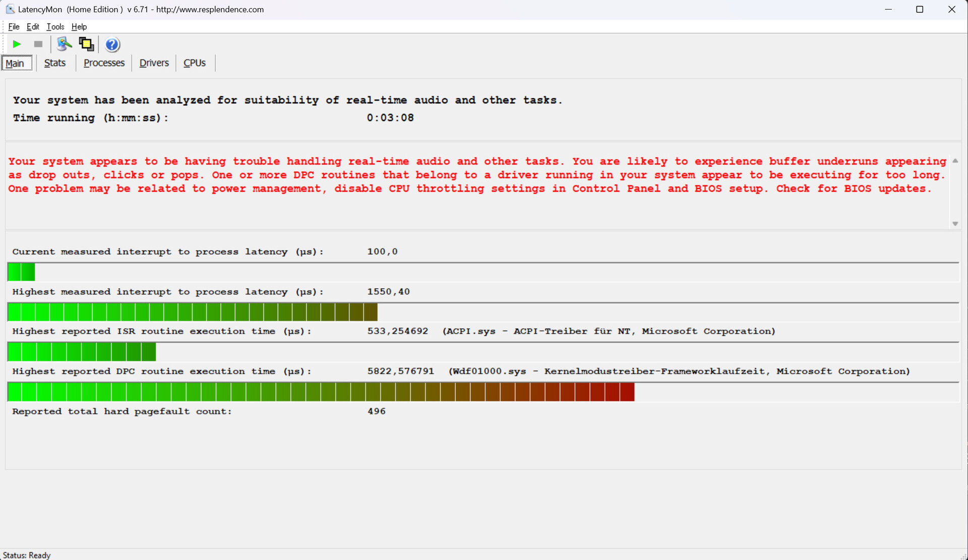Screen dimensions: 968x560
Task: Maximize the LatencyMon window
Action: tap(920, 9)
